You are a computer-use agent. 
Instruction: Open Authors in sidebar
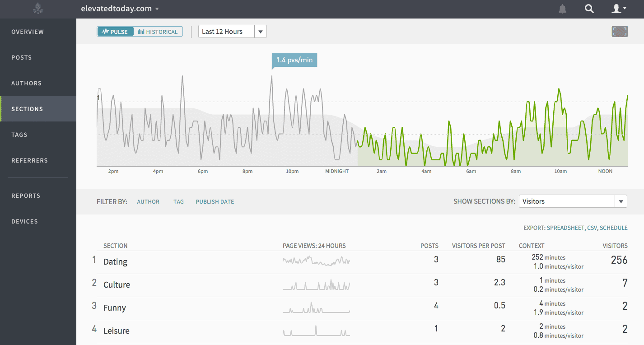point(38,84)
